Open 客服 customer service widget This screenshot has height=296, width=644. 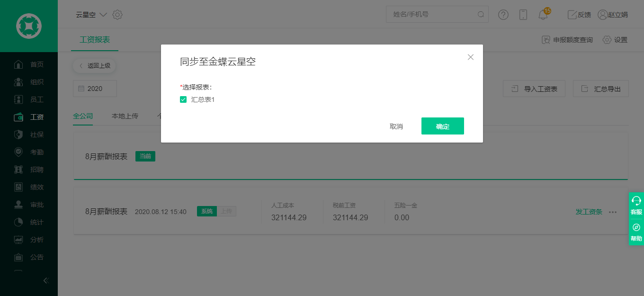coord(636,206)
